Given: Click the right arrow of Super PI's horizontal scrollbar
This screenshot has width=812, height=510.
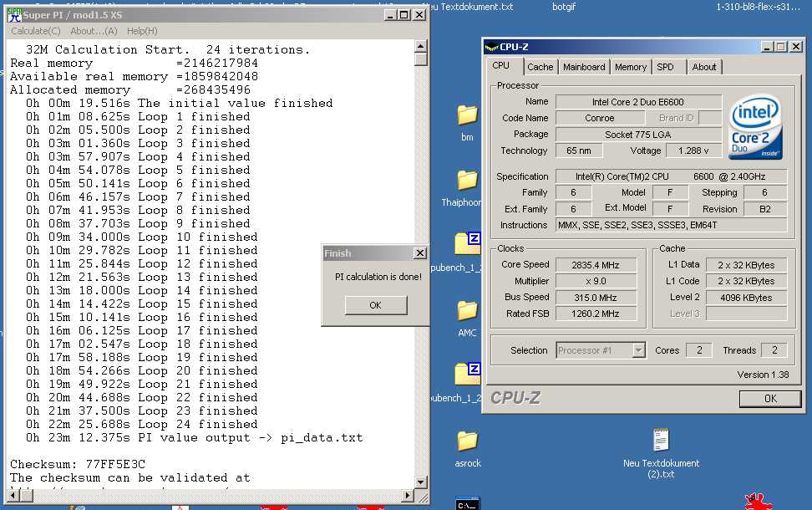Looking at the screenshot, I should pos(408,496).
